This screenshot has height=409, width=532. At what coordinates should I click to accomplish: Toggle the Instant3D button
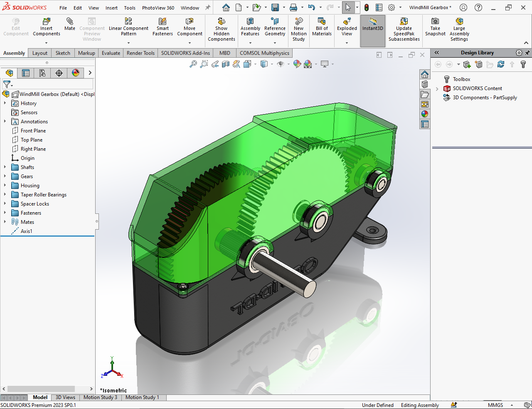point(373,31)
